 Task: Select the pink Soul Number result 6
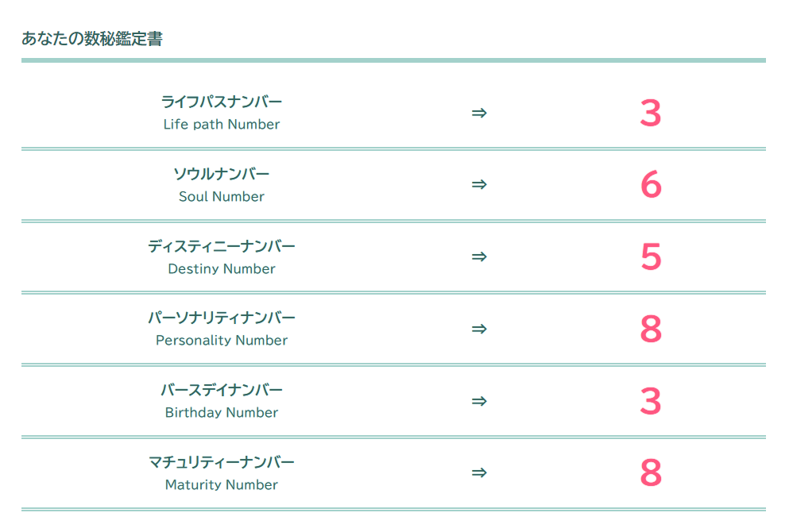coord(651,184)
